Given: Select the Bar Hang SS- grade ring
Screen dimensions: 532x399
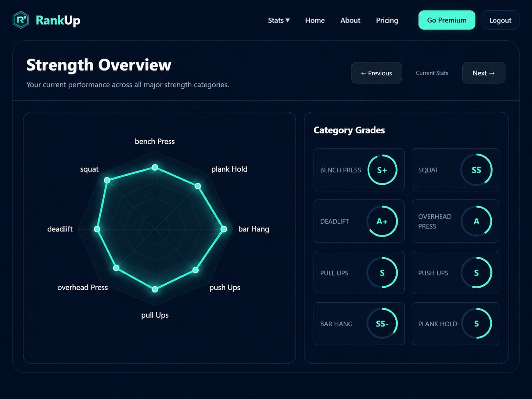Looking at the screenshot, I should (382, 323).
